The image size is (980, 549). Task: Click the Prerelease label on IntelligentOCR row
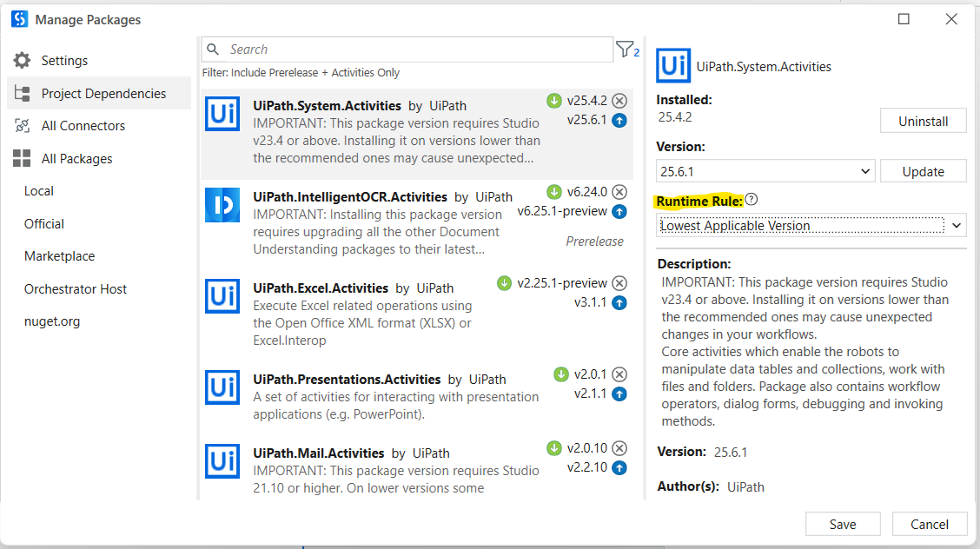594,241
